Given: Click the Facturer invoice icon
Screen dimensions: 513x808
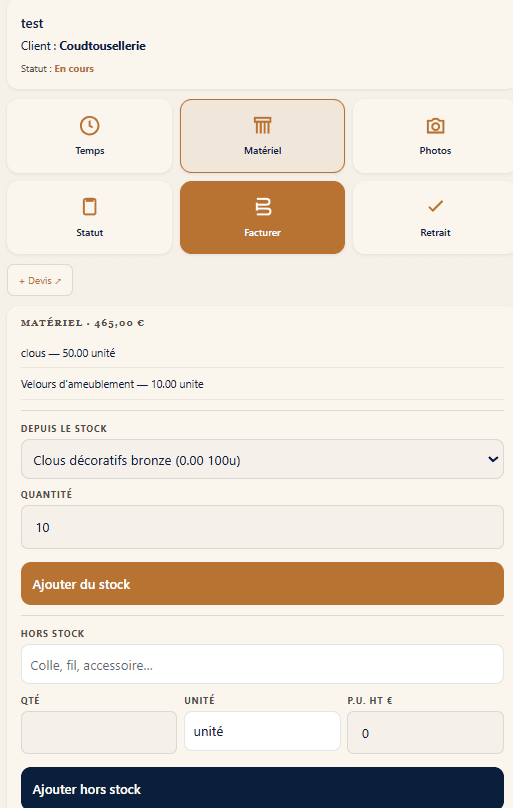Looking at the screenshot, I should click(263, 206).
